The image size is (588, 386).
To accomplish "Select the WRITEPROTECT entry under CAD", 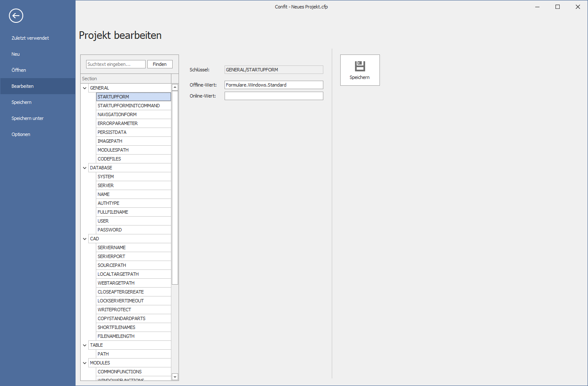I will (114, 310).
